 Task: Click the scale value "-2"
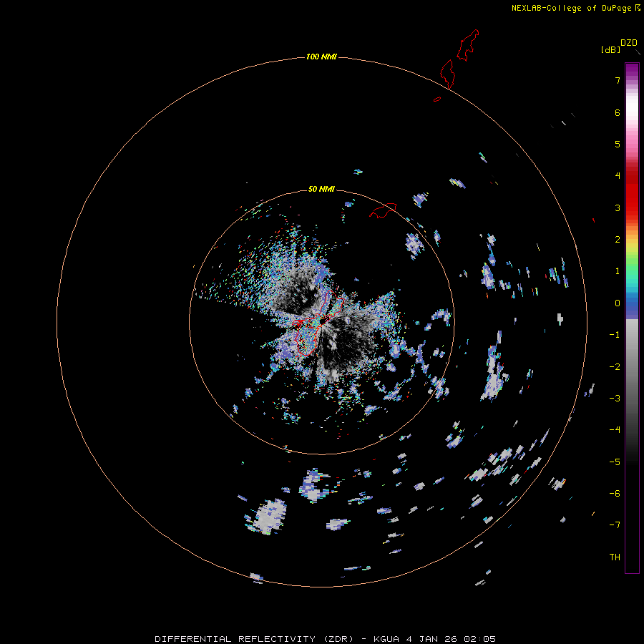pyautogui.click(x=615, y=367)
